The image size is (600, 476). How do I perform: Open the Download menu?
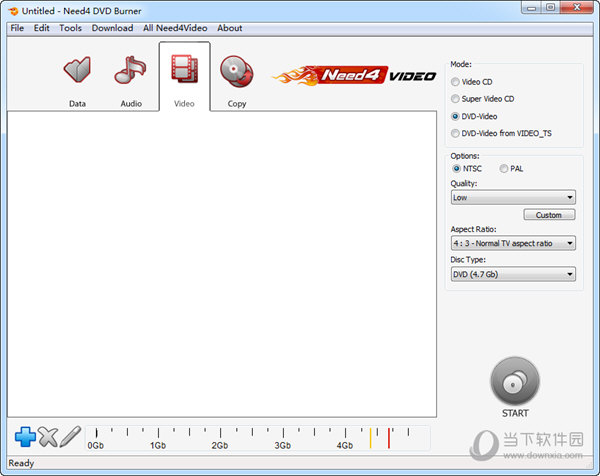click(x=112, y=28)
